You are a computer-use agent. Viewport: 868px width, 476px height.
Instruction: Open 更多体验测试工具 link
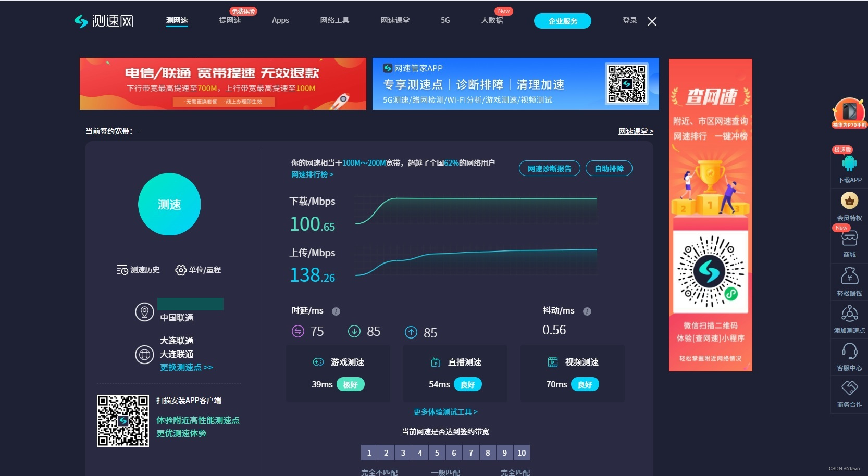click(445, 412)
